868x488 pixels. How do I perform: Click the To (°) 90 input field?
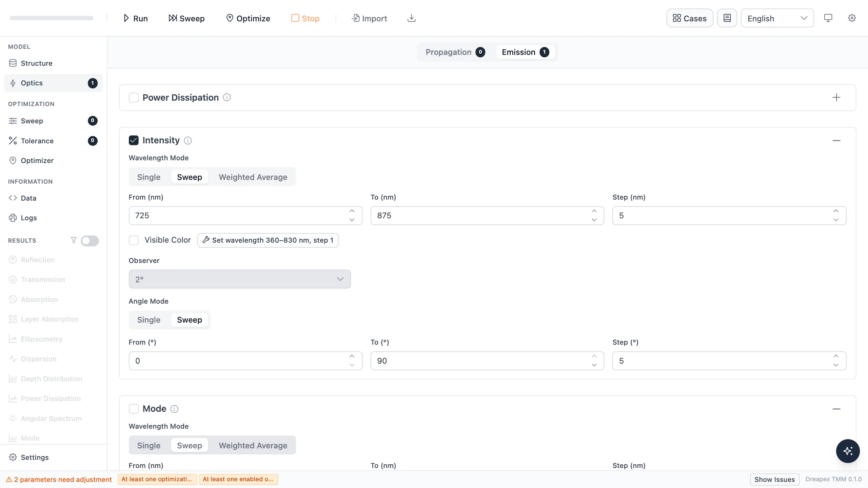(487, 361)
